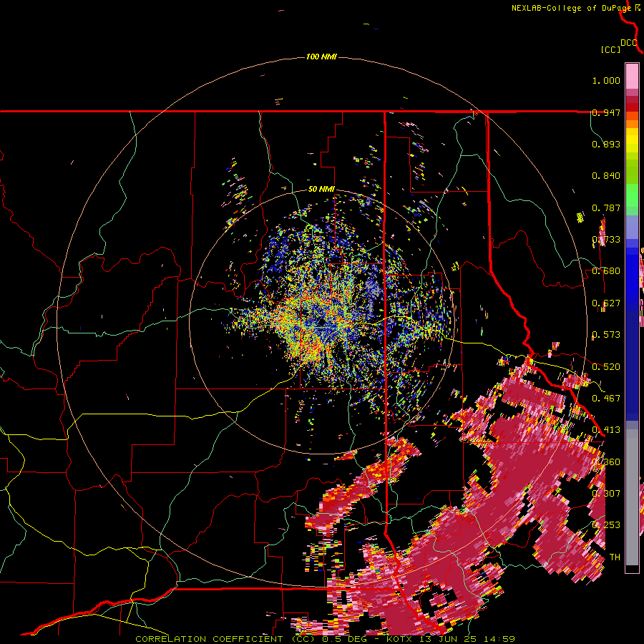Viewport: 644px width, 644px height.
Task: Click the TH threshold label on the scale
Action: [x=615, y=557]
